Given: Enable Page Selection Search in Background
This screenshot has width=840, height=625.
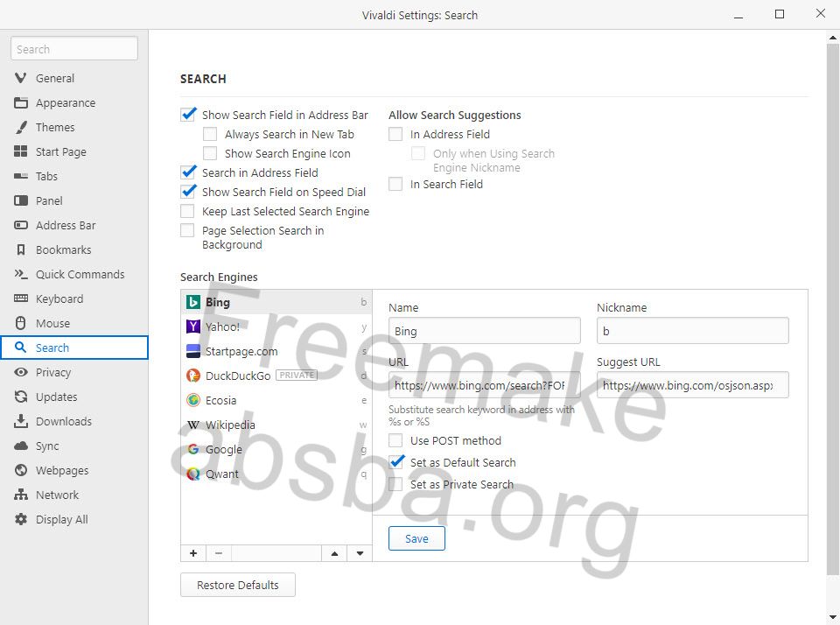Looking at the screenshot, I should tap(187, 230).
